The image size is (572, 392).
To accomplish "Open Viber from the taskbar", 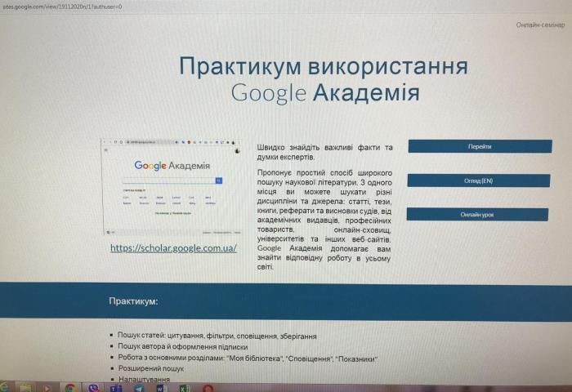I will pos(92,388).
